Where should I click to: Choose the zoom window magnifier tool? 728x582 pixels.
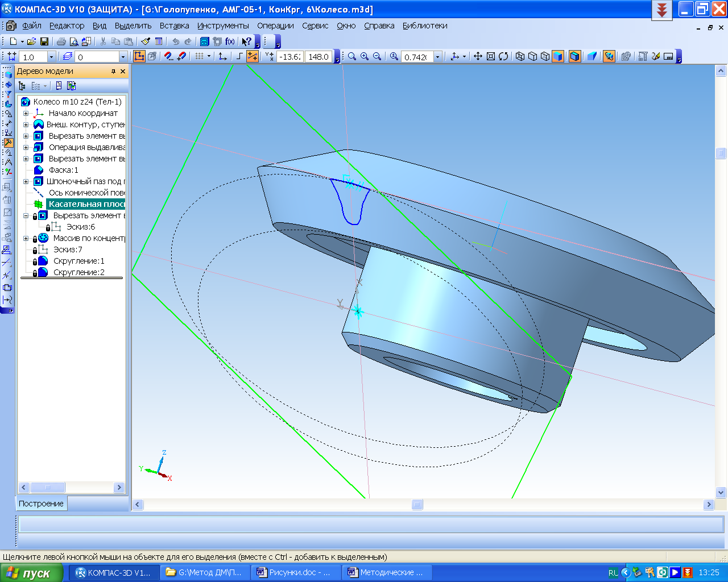coord(352,57)
